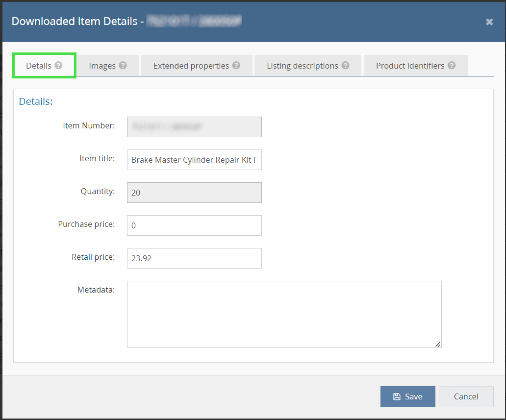Click inside the Metadata text area
Image resolution: width=506 pixels, height=420 pixels.
pos(284,314)
